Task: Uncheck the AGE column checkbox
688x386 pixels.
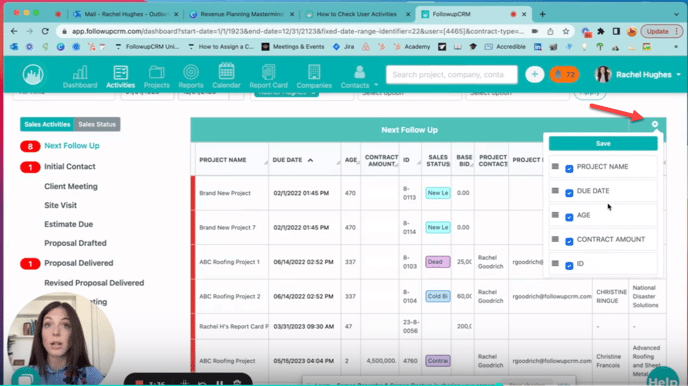Action: (569, 217)
